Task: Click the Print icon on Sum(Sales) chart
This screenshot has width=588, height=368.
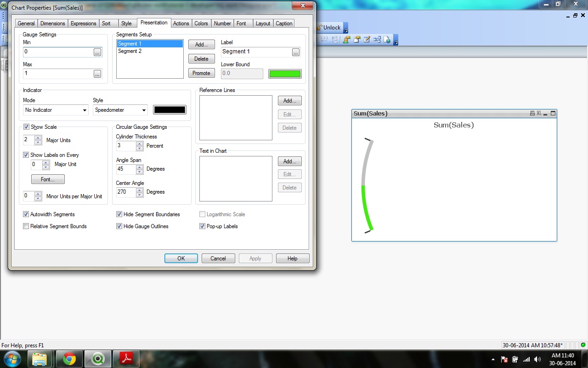Action: (532, 113)
